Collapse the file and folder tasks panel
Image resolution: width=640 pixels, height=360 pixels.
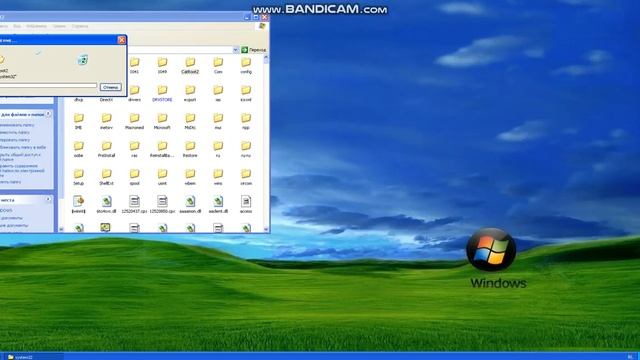[48, 114]
